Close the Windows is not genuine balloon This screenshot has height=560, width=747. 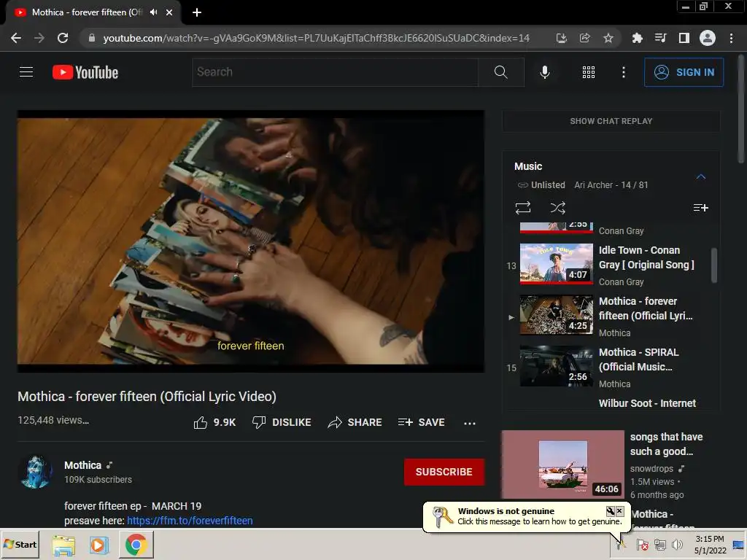(x=619, y=511)
